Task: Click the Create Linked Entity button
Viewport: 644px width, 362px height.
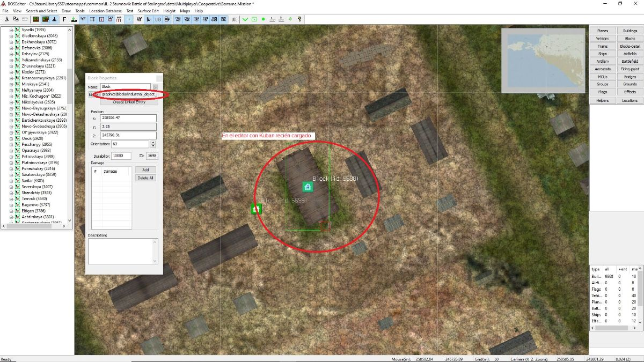Action: (x=129, y=102)
